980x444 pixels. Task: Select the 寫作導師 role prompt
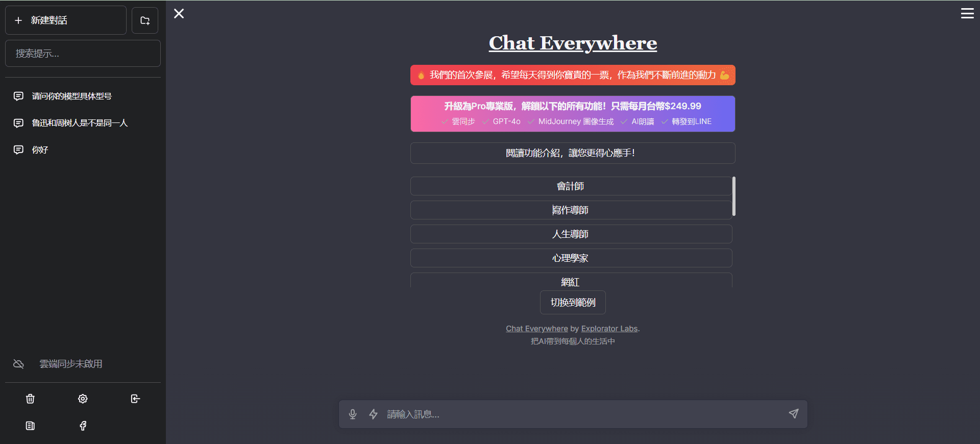coord(571,210)
